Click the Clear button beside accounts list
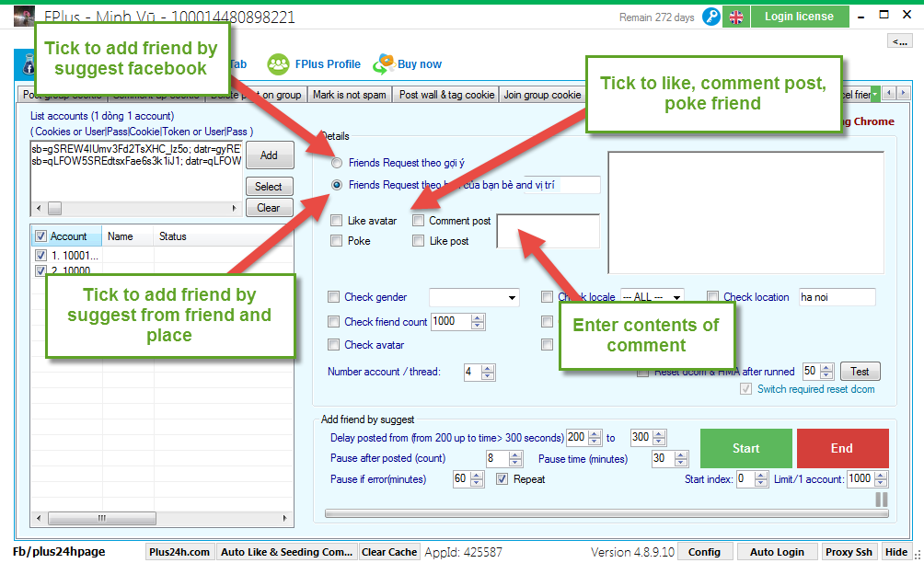 [x=269, y=208]
